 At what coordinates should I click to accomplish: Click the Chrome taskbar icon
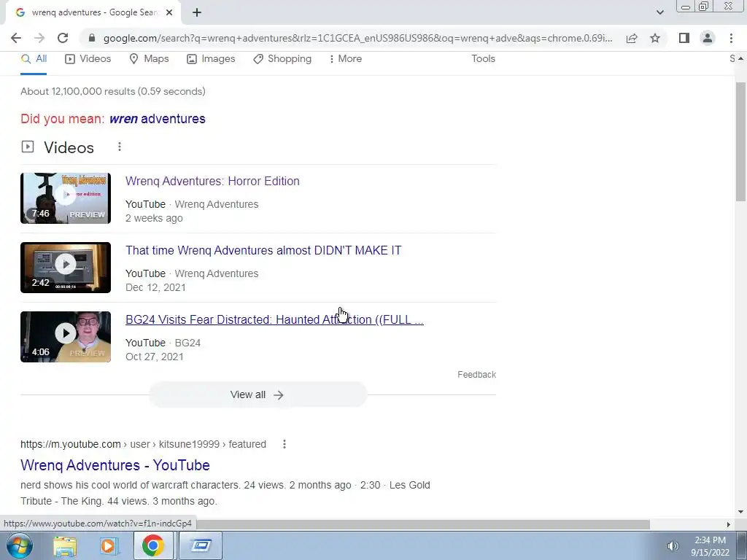click(x=152, y=545)
